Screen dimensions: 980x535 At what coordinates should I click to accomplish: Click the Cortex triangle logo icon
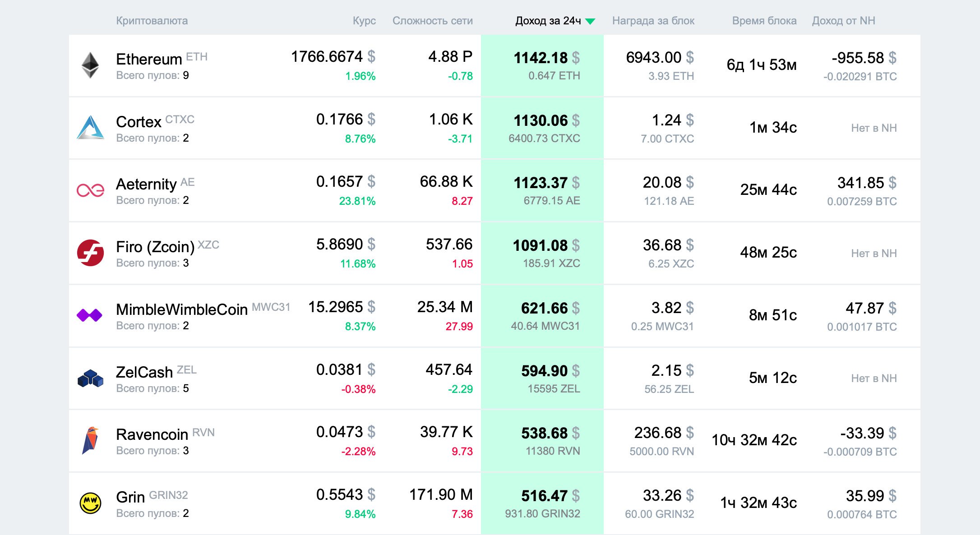(x=90, y=128)
